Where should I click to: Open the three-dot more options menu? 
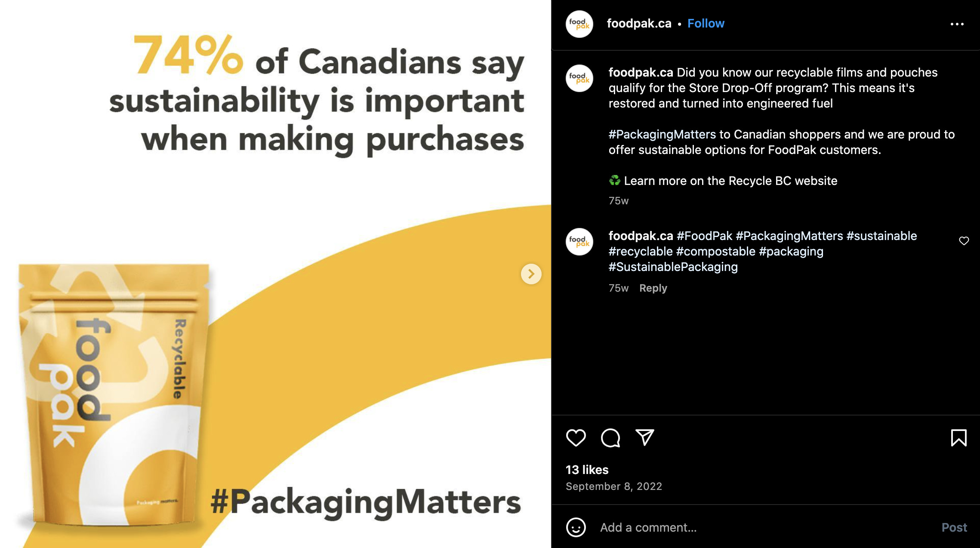pos(957,24)
